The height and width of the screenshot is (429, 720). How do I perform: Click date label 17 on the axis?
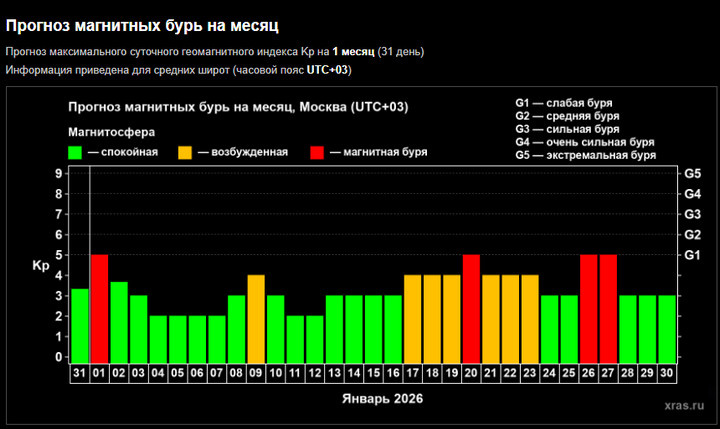[x=412, y=373]
